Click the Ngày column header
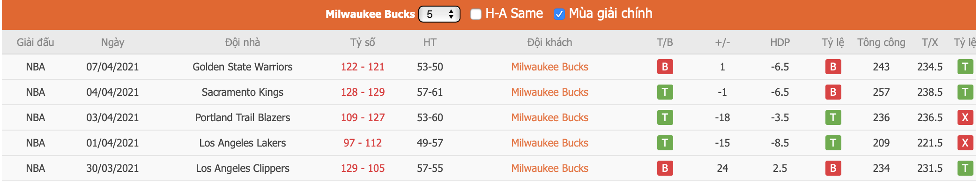980x186 pixels. [x=112, y=42]
